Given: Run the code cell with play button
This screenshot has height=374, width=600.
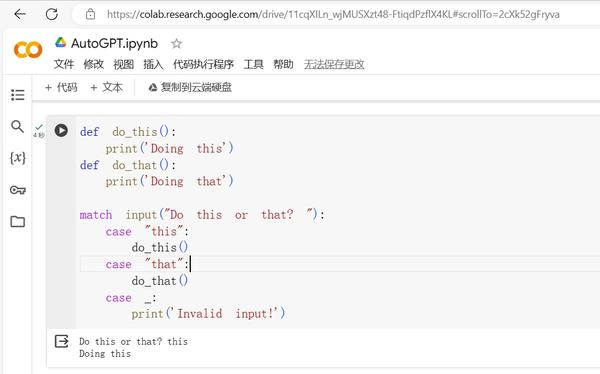Looking at the screenshot, I should click(x=61, y=130).
